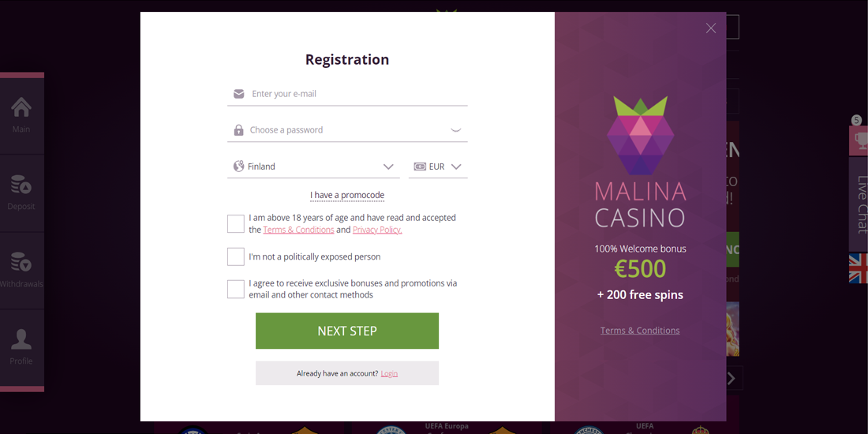Screen dimensions: 868x434
Task: Open the Profile user icon
Action: tap(21, 339)
